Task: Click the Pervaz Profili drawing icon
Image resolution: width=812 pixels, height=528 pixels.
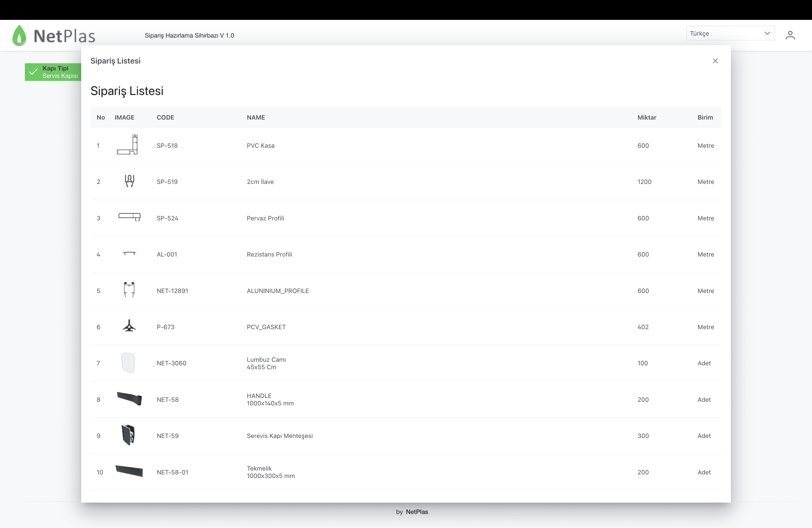Action: click(129, 217)
